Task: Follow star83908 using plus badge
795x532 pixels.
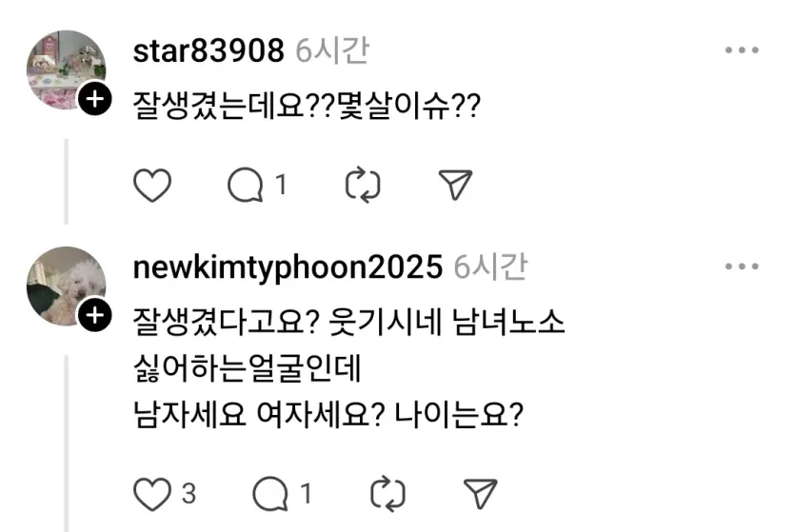Action: click(x=95, y=99)
